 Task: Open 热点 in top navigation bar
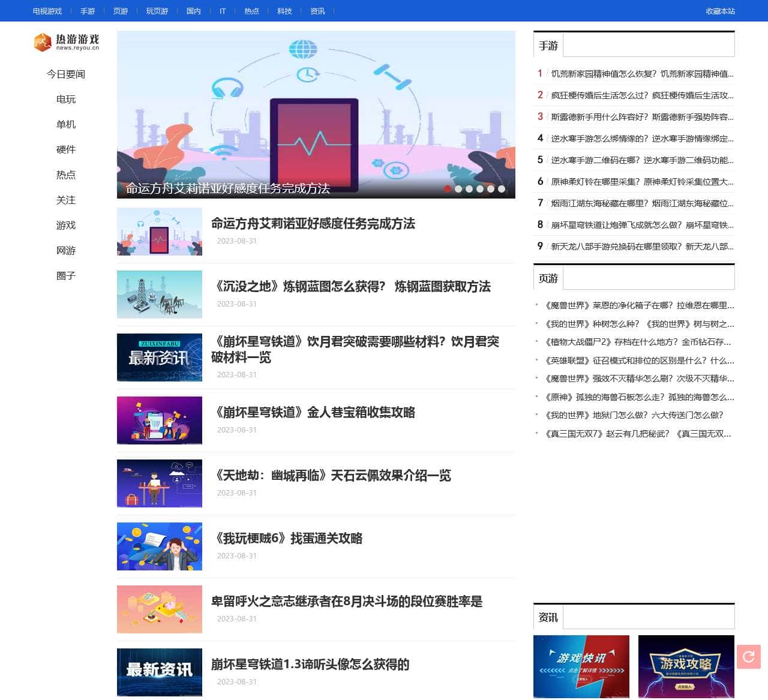(x=252, y=11)
